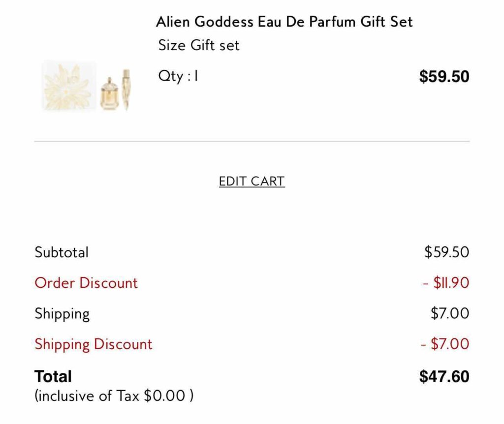The width and height of the screenshot is (504, 424).
Task: Click the Qty : 1 label
Action: click(x=178, y=76)
